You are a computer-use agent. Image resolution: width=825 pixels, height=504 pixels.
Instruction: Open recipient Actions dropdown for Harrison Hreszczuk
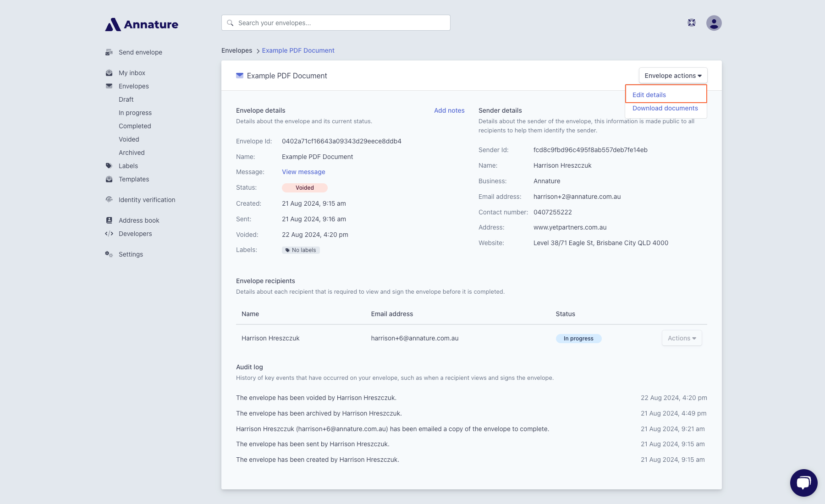tap(682, 338)
